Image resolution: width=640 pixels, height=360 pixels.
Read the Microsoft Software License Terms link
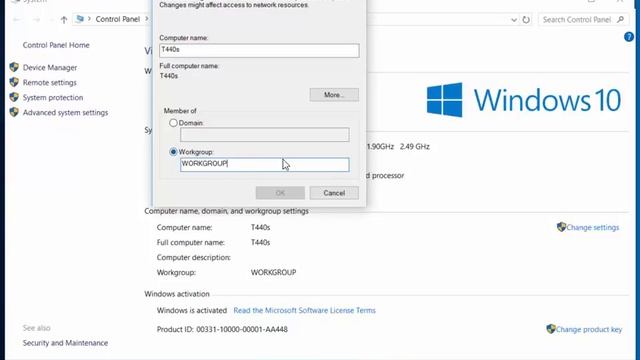point(304,310)
